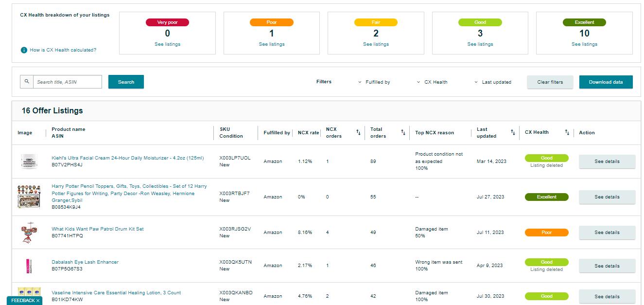Screen dimensions: 644x305
Task: See listings under Poor card
Action: click(272, 44)
